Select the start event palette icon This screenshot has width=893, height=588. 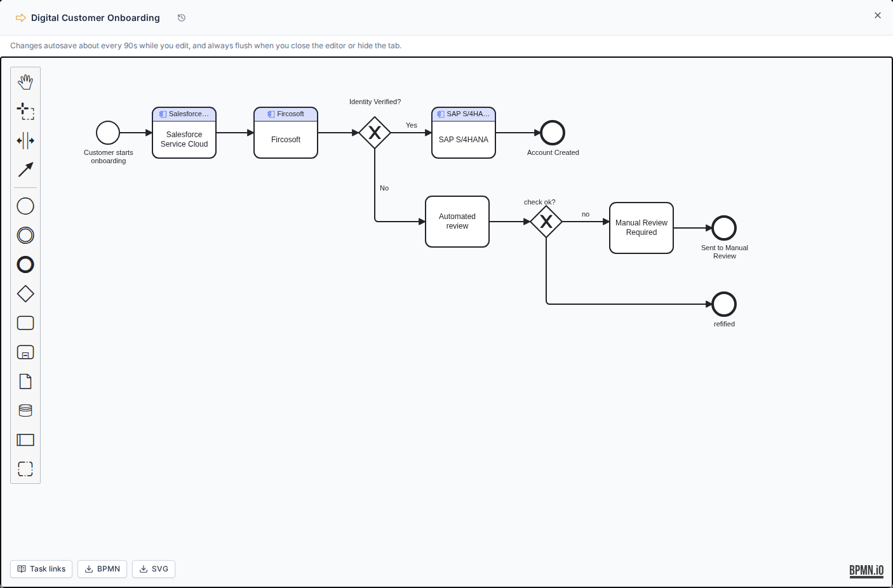[x=25, y=206]
